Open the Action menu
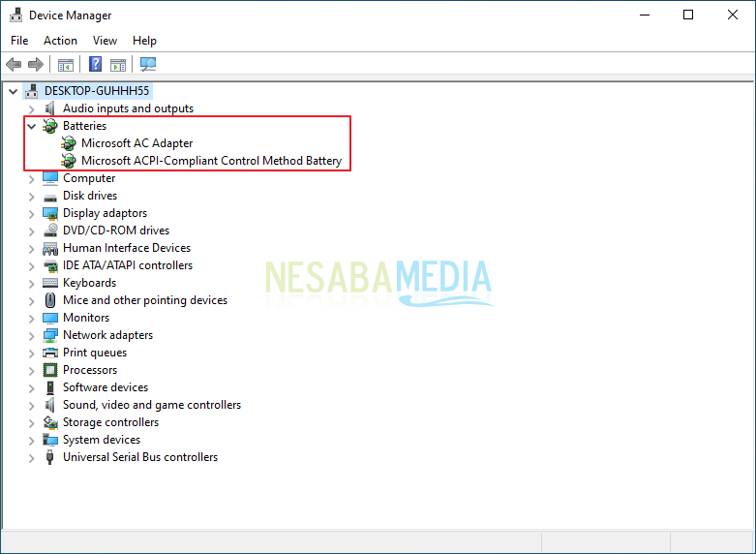 (x=60, y=41)
